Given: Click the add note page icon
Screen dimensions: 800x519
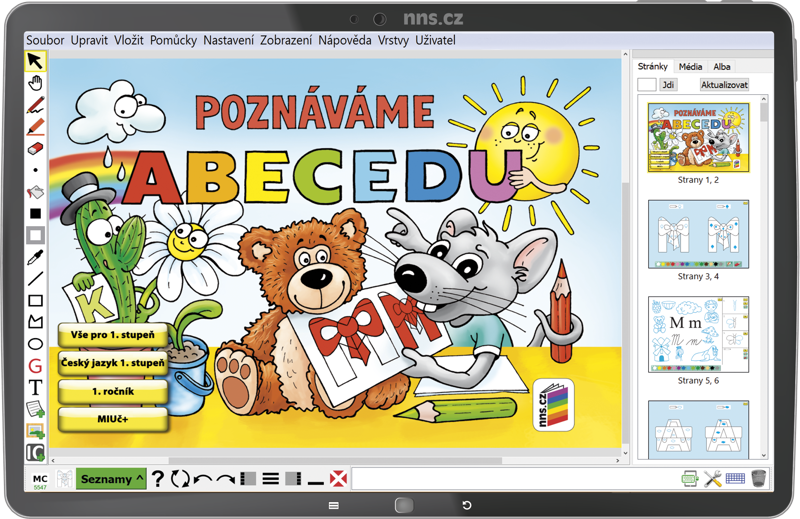Looking at the screenshot, I should click(35, 409).
